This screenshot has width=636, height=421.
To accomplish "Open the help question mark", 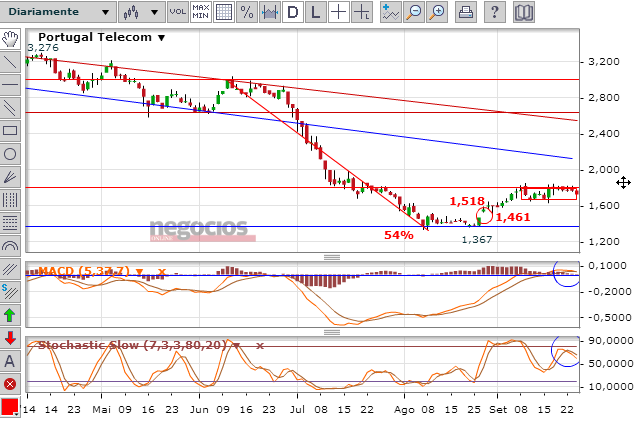I will pos(497,12).
